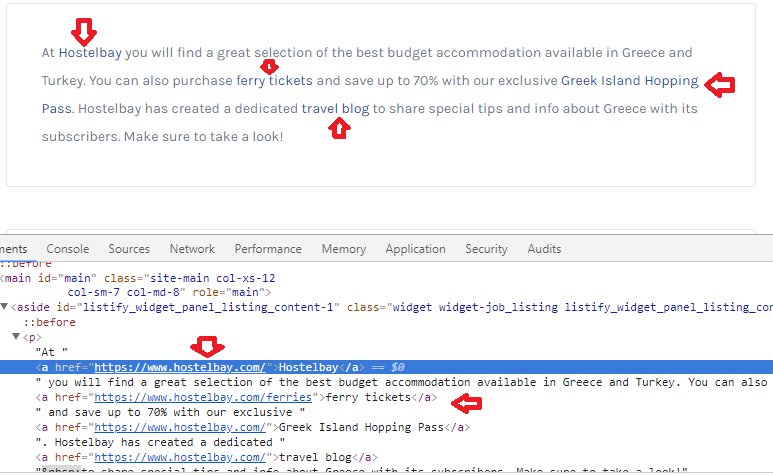Viewport: 773px width, 475px height.
Task: Select " you will find a great selection" text node
Action: [x=402, y=382]
